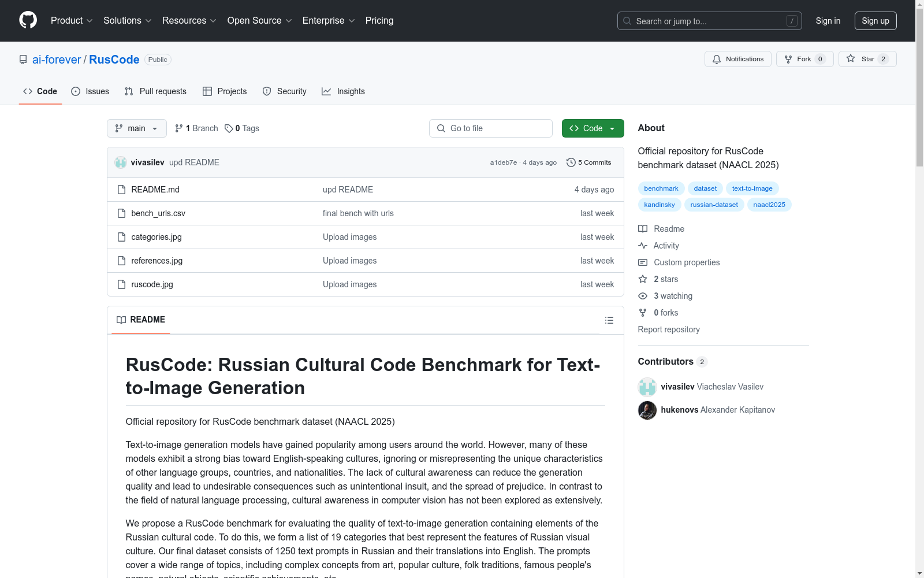Open the kandinsky topic tag

click(x=660, y=205)
